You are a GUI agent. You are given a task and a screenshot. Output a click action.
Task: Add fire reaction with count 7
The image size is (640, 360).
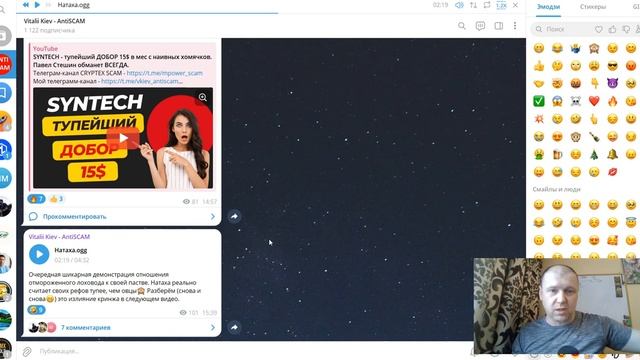(x=36, y=199)
